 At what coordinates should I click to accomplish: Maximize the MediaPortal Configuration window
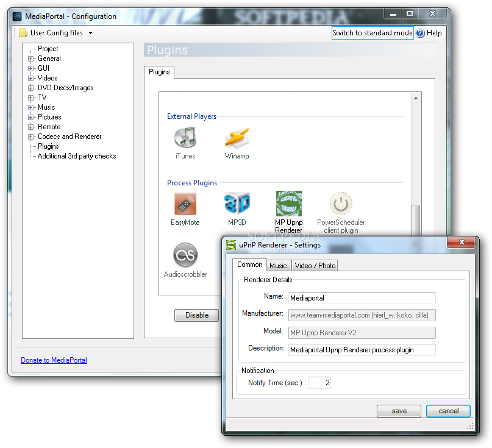[410, 13]
